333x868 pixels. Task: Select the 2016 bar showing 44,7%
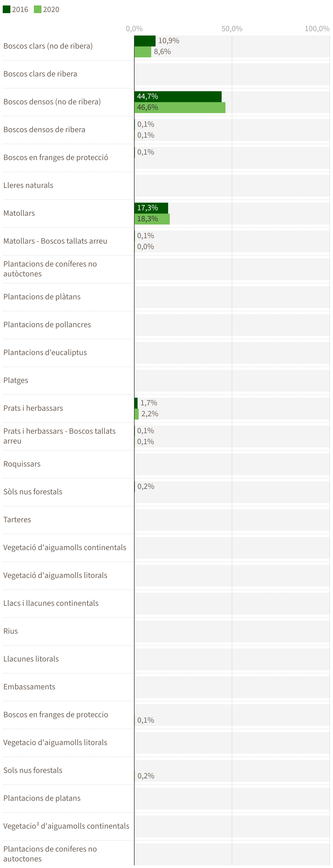(178, 96)
